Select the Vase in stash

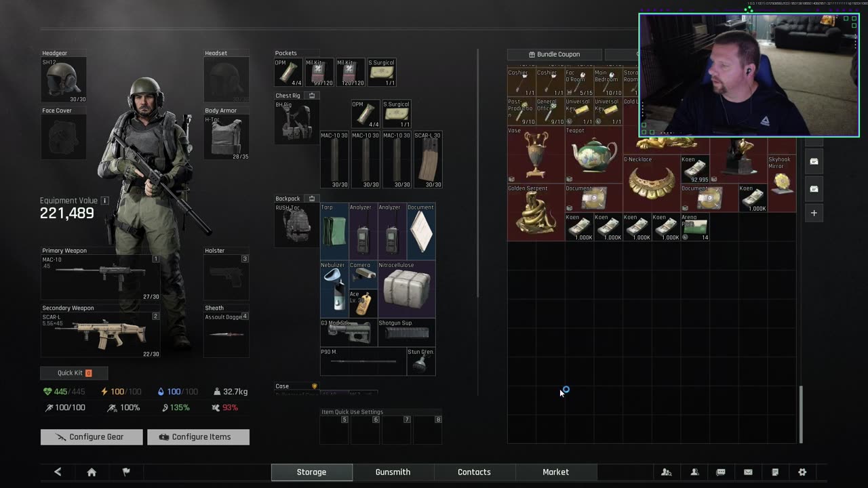pos(536,155)
